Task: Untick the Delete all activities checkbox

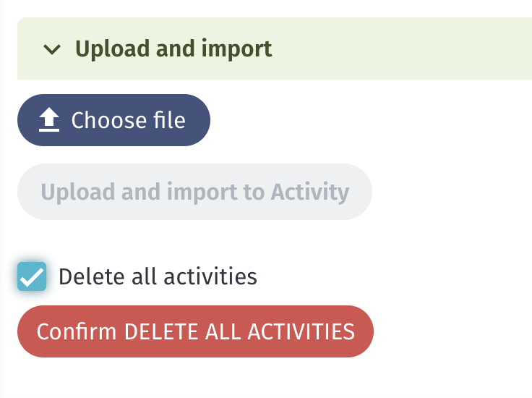Action: [x=32, y=276]
